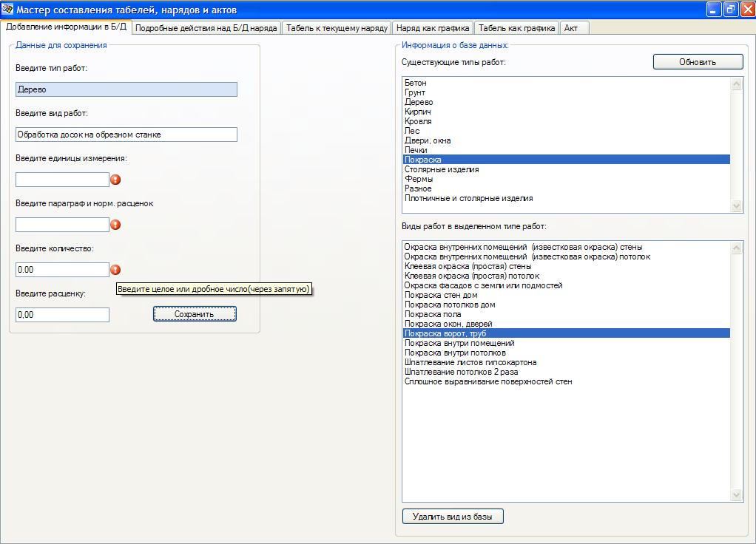Click the error icon beside quantity field
The height and width of the screenshot is (544, 756).
click(115, 270)
